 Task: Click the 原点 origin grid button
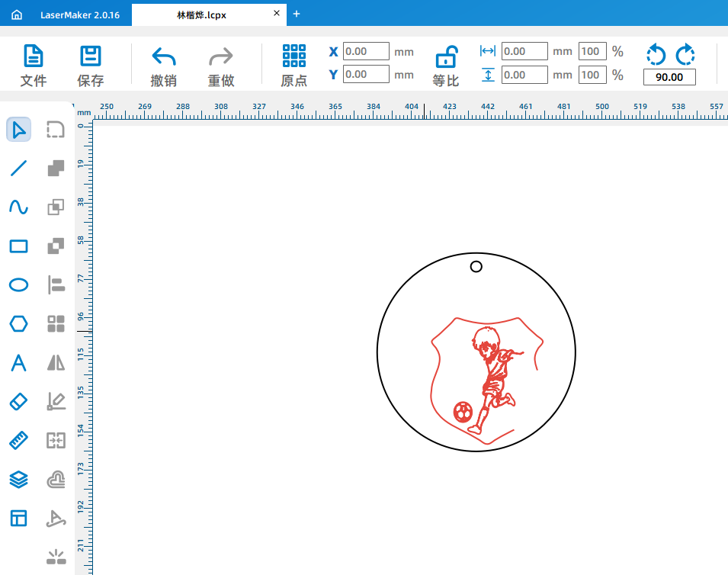coord(294,66)
